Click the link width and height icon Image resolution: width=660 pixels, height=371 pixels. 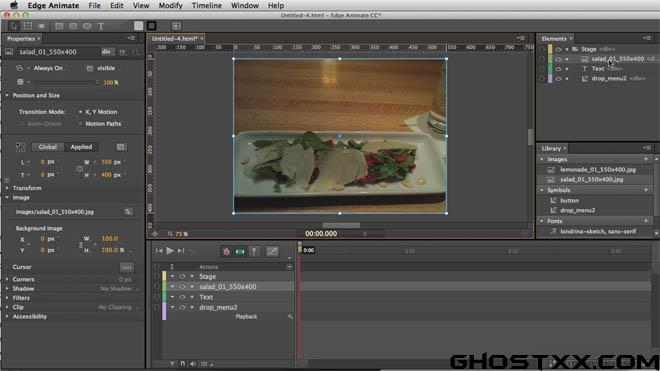tap(80, 169)
